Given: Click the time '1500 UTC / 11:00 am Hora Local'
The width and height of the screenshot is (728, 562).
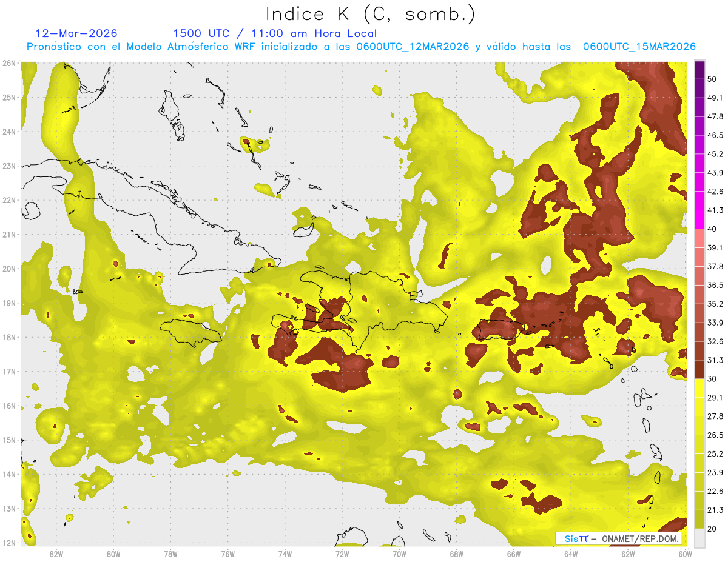Looking at the screenshot, I should 275,33.
